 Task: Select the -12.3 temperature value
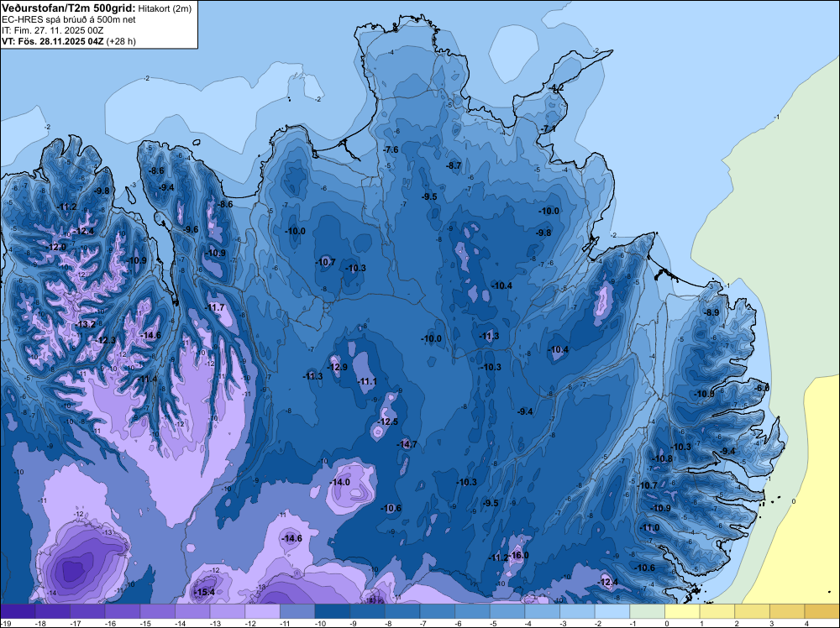[105, 341]
